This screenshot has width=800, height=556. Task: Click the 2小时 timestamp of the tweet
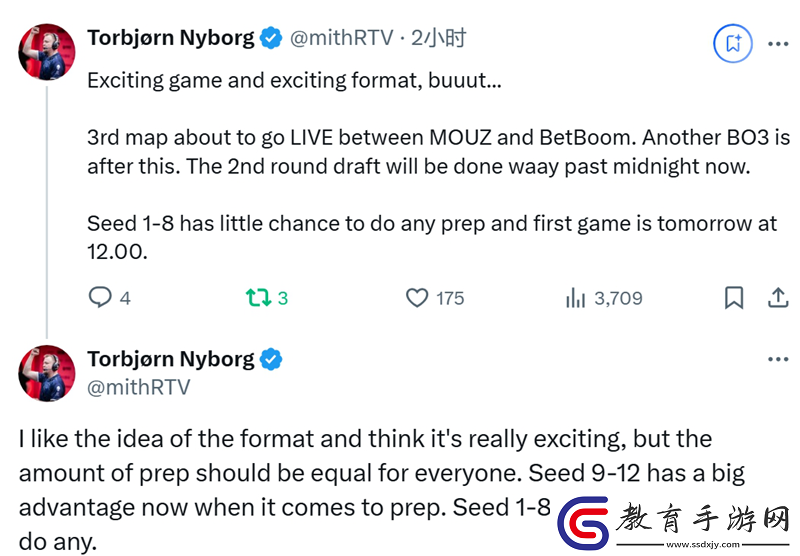coord(438,38)
